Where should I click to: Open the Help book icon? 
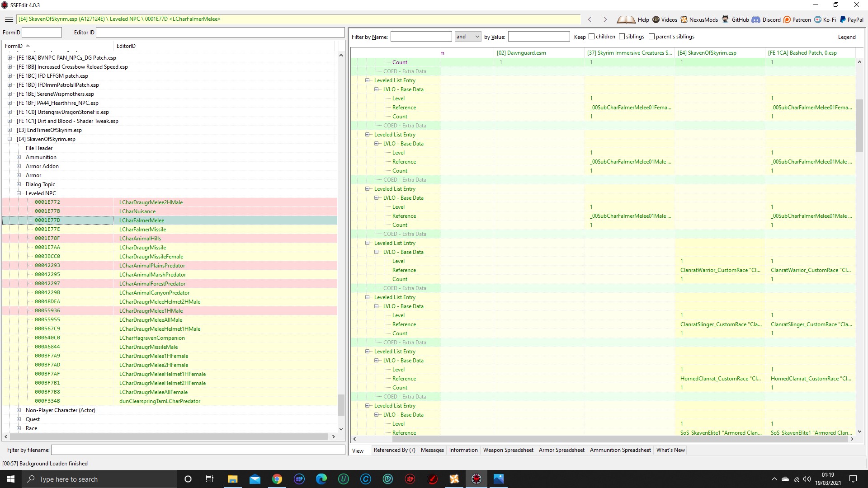[627, 19]
